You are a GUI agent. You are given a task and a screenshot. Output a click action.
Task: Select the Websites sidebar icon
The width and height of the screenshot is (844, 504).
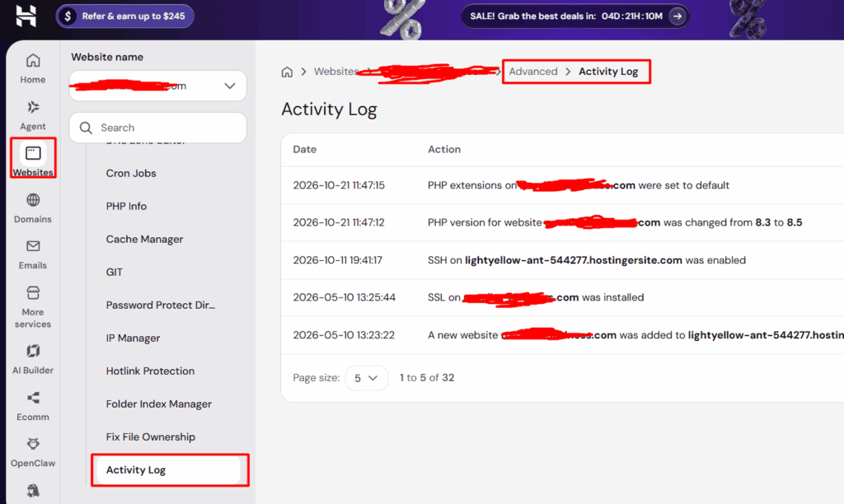coord(33,153)
